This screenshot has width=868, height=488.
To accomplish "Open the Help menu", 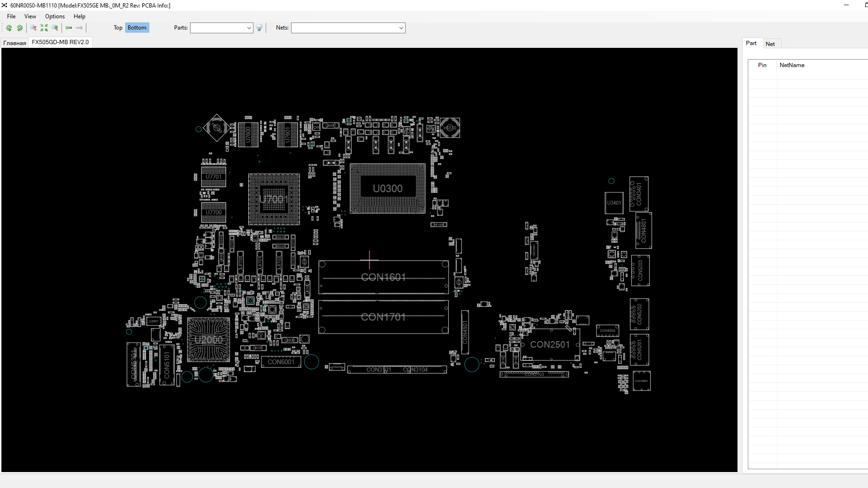I will click(79, 16).
